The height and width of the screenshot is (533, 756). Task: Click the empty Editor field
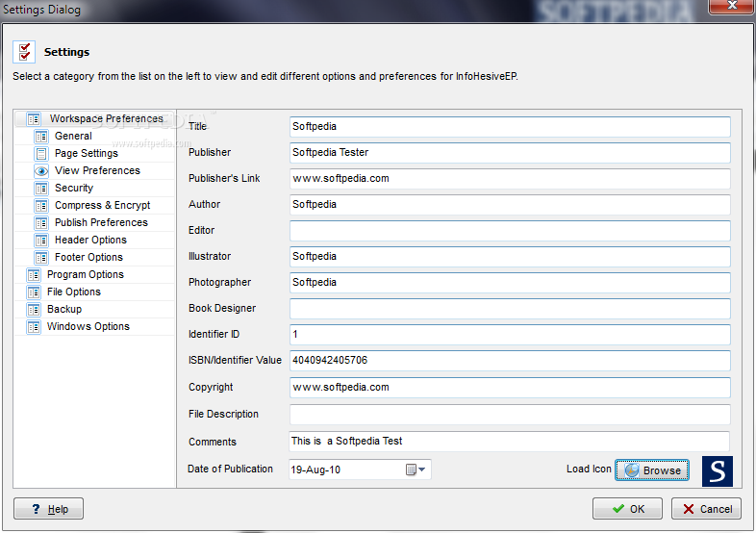510,231
